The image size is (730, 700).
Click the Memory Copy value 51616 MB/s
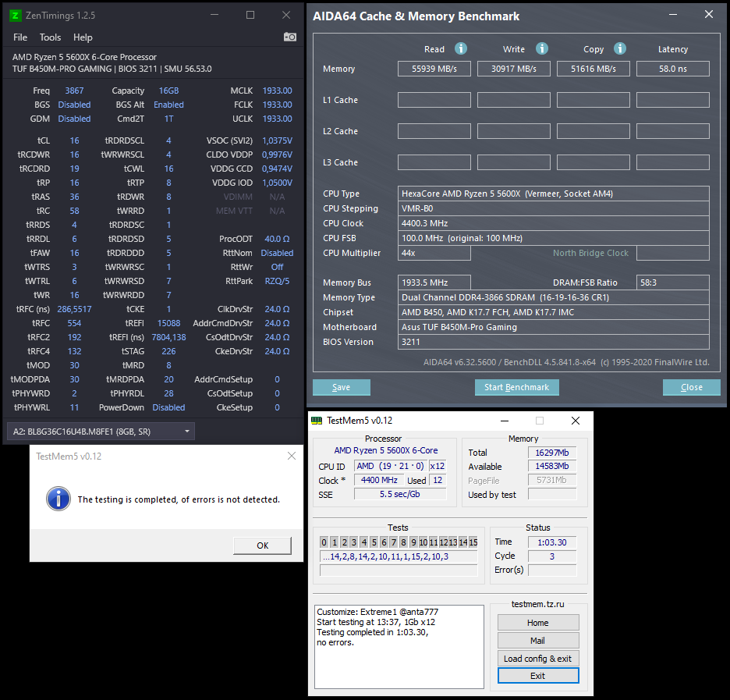click(594, 69)
